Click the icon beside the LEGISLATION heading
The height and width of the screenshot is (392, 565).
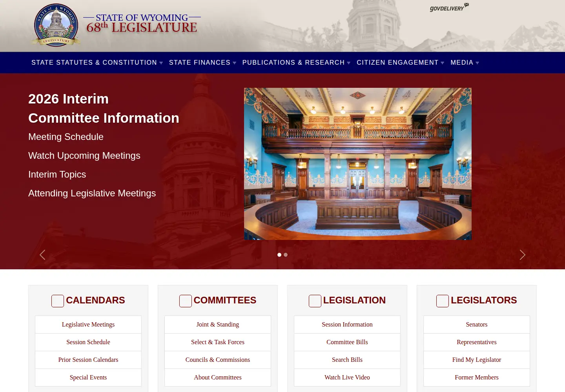[x=315, y=301]
